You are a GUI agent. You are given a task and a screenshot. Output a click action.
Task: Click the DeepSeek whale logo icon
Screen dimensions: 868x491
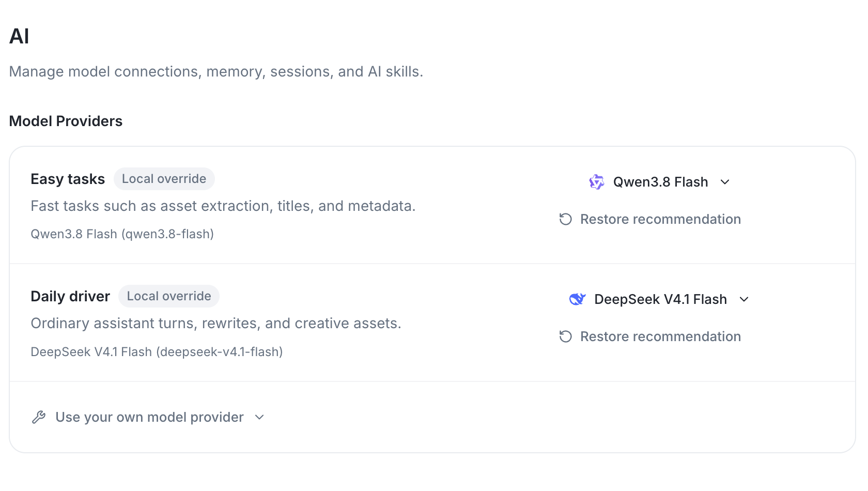click(577, 299)
